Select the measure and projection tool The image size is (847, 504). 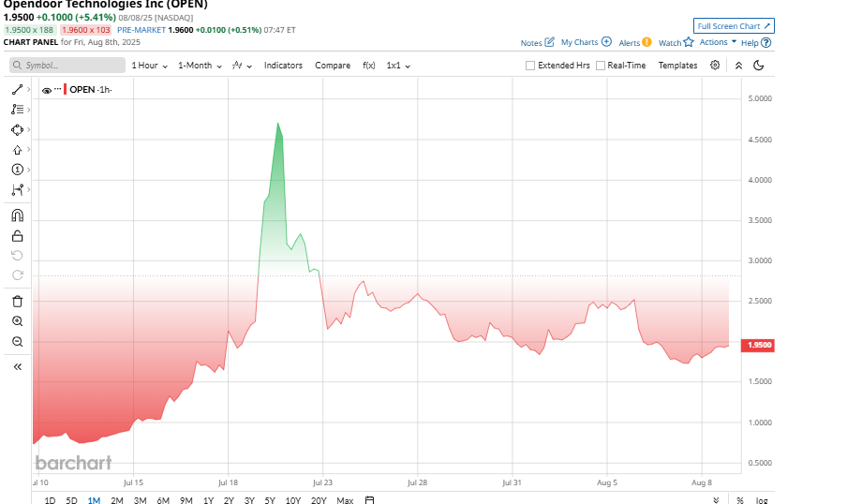tap(17, 189)
